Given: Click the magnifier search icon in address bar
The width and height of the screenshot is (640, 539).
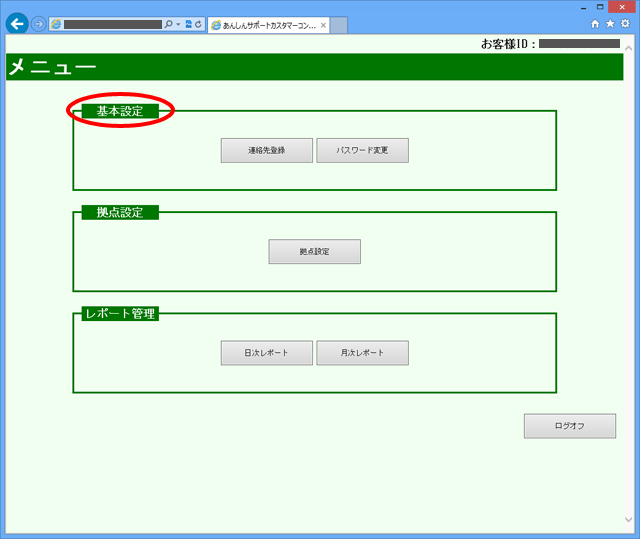Looking at the screenshot, I should (167, 24).
